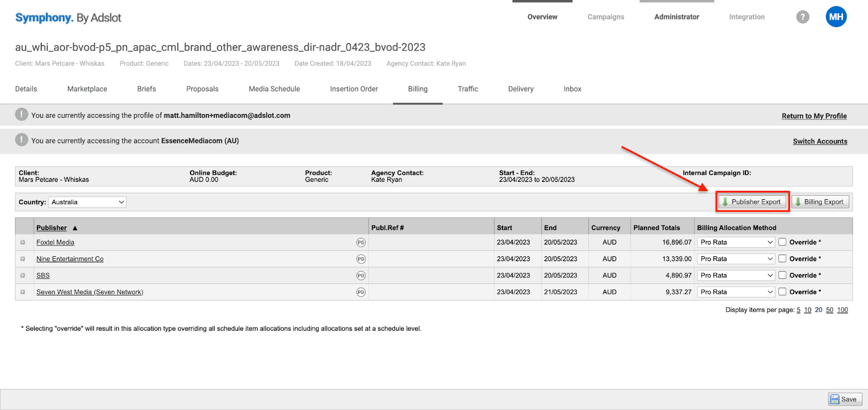Open Pro Rata dropdown for SBS
868x410 pixels.
[736, 275]
